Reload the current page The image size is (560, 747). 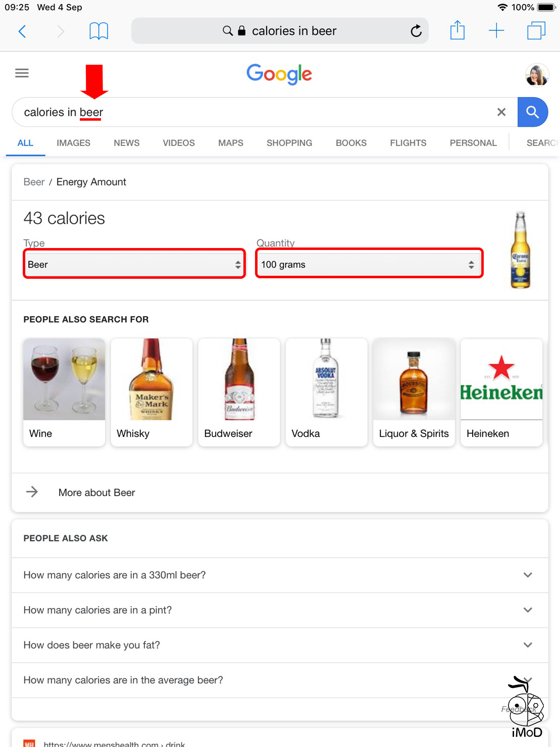point(416,31)
